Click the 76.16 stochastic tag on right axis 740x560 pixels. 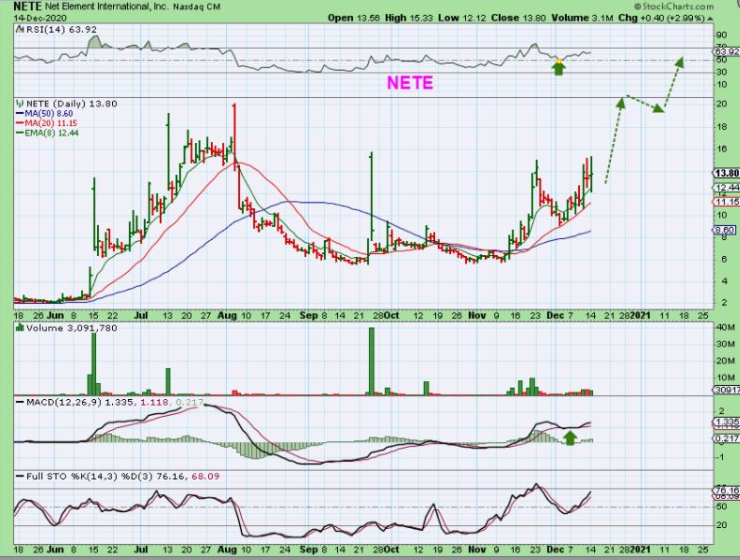(726, 490)
